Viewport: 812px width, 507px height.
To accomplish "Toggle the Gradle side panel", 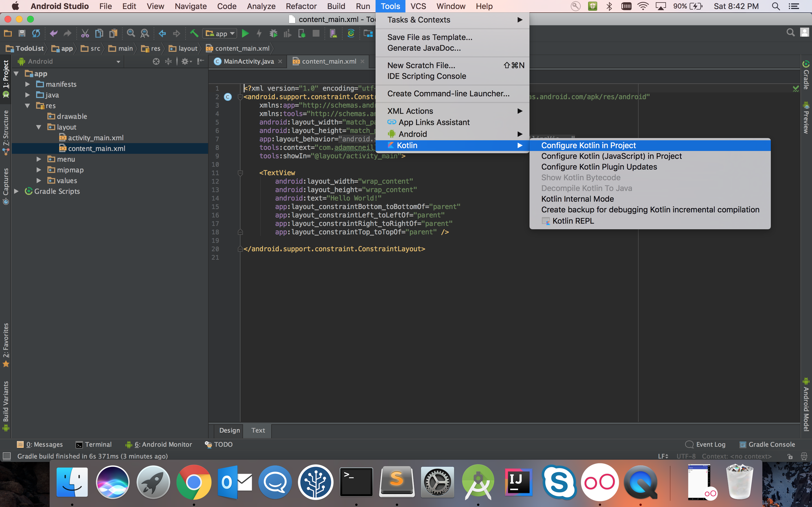I will 806,75.
